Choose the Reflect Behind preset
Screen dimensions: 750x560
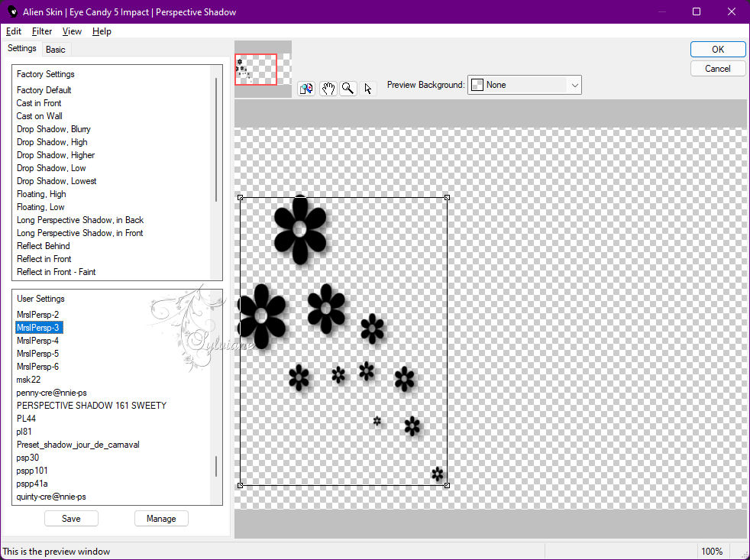tap(43, 245)
